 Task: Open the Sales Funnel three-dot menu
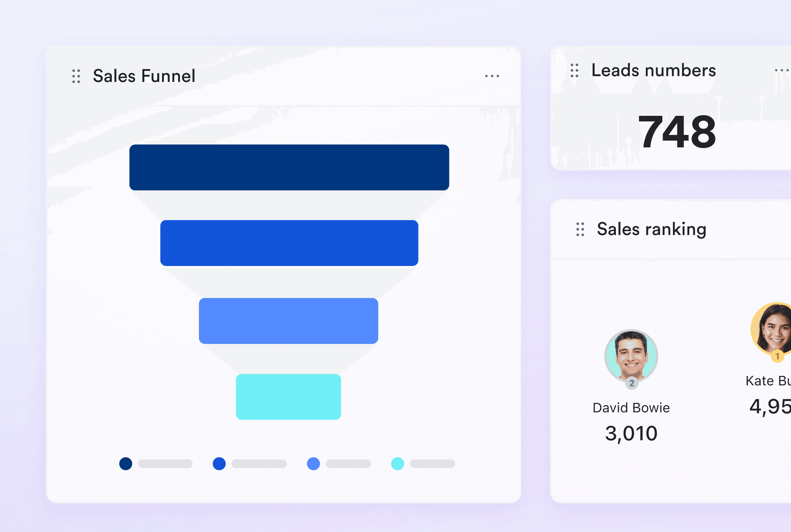click(x=492, y=76)
